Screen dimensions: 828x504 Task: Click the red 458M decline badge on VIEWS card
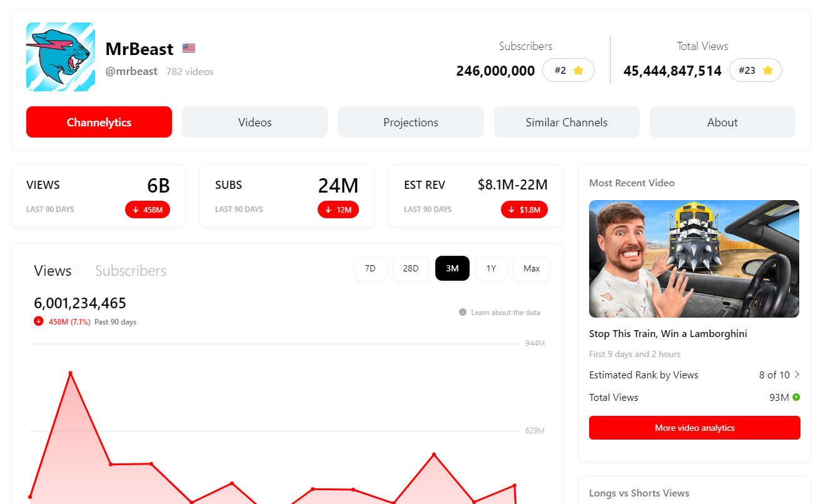148,209
